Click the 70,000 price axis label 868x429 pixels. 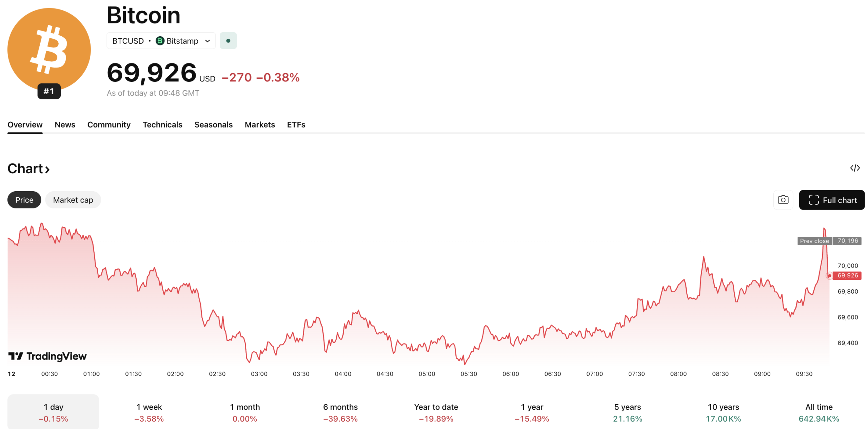coord(848,266)
